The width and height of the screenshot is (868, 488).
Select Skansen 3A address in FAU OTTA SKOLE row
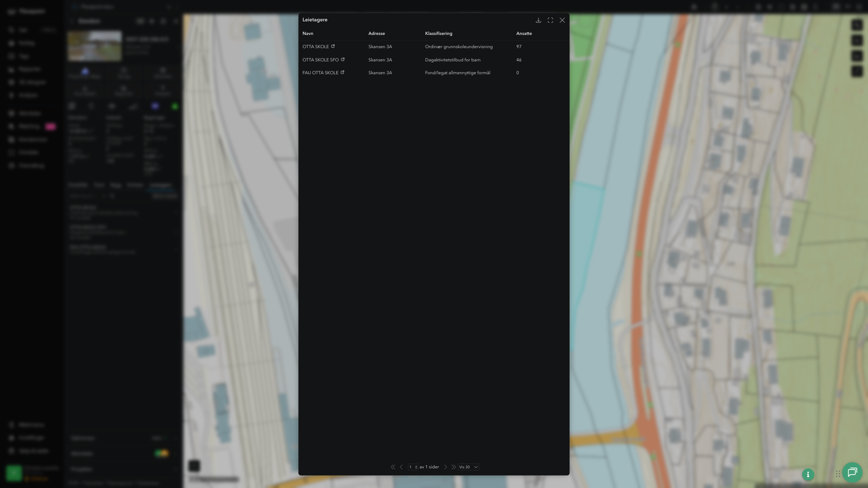380,73
